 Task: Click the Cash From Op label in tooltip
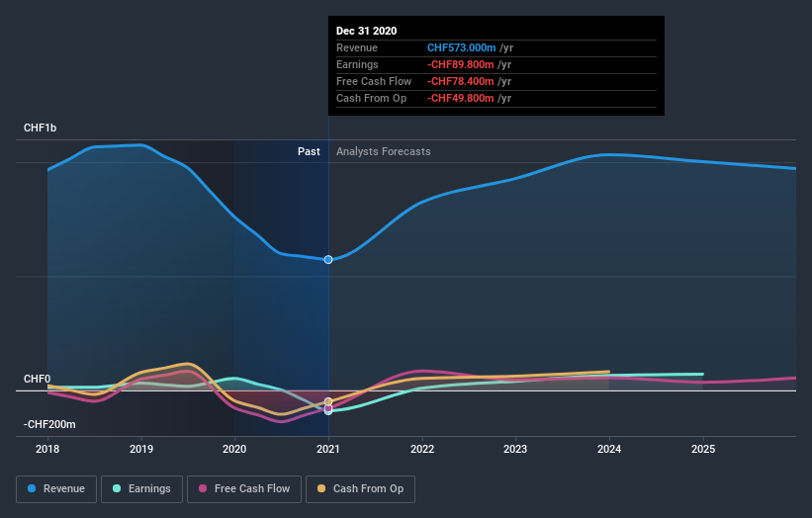371,98
